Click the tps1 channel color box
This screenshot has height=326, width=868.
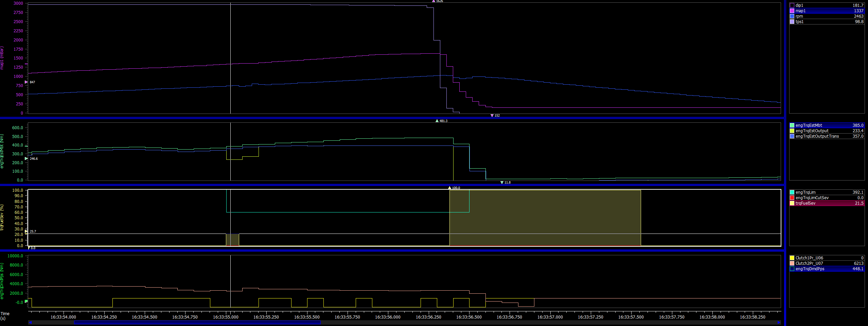pos(792,22)
